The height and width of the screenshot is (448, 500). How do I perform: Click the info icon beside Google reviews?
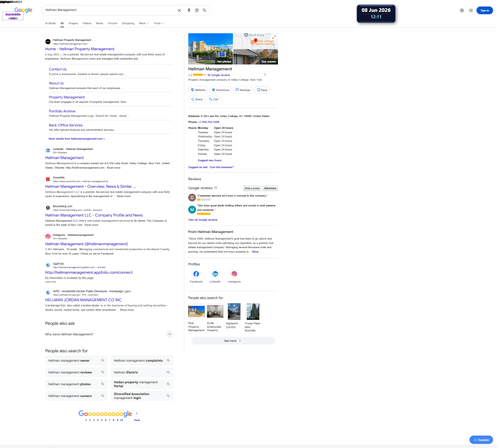(x=216, y=188)
